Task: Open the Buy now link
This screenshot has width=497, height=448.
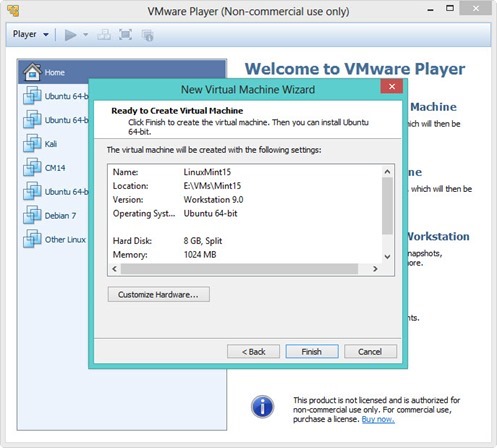Action: tap(378, 419)
